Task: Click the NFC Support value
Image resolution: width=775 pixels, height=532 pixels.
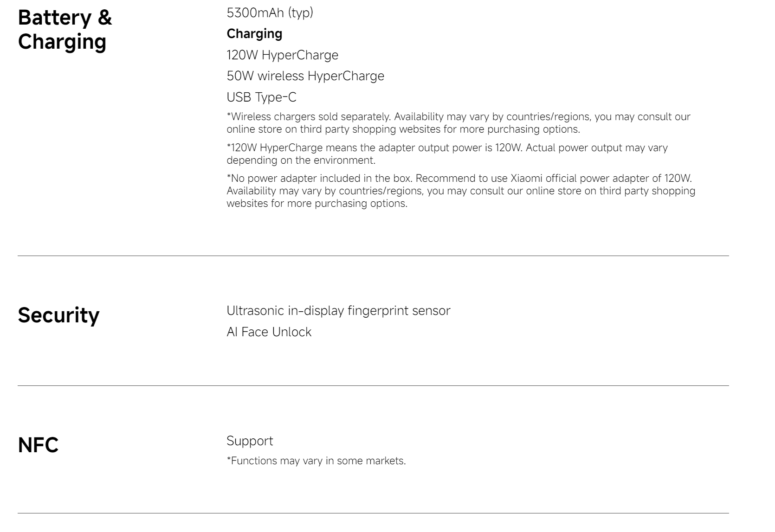Action: pyautogui.click(x=250, y=441)
